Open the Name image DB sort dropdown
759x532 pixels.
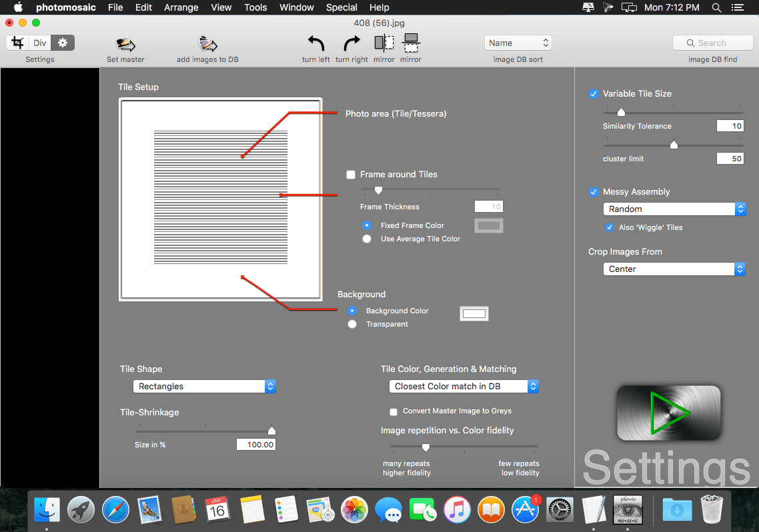tap(518, 43)
